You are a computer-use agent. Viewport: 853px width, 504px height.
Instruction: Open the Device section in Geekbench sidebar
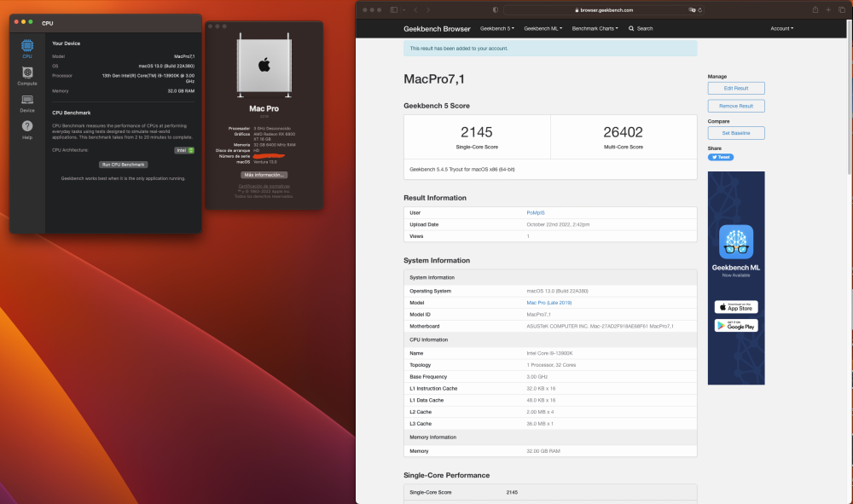tap(26, 103)
